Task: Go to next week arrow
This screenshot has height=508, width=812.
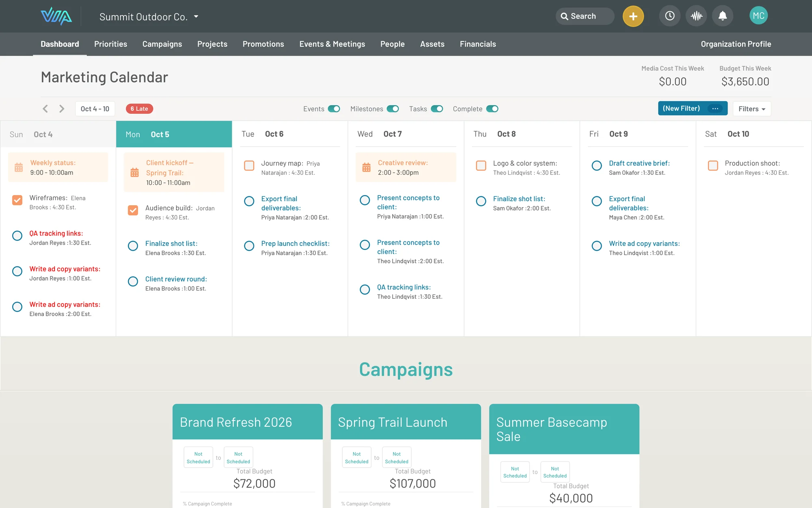Action: click(62, 109)
